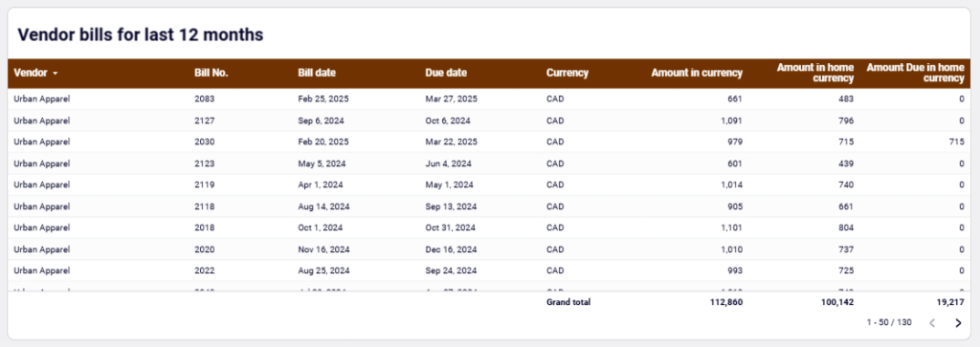Select the report title 'Vendor bills for last 12 months'
Viewport: 980px width, 347px height.
tap(141, 35)
